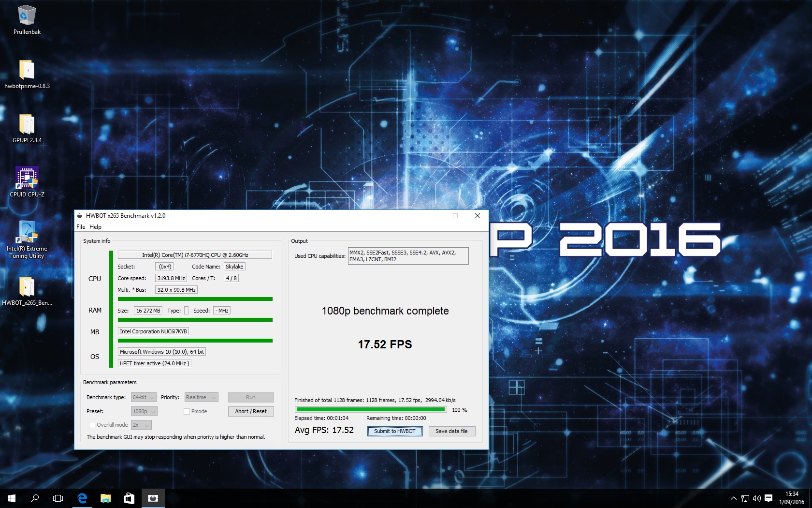Select the HWBOT benchmark taskbar button
This screenshot has height=508, width=812.
[x=153, y=498]
